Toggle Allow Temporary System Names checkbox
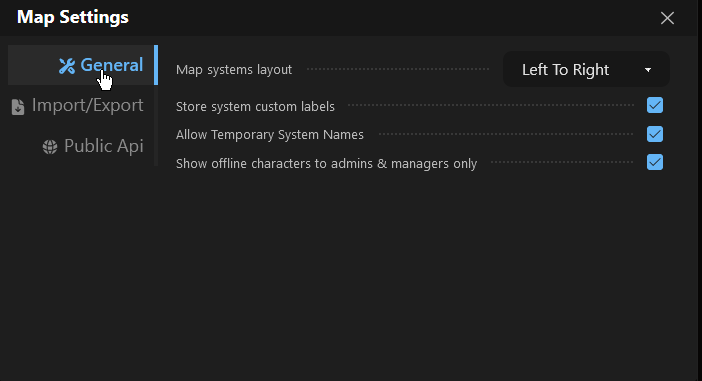 tap(655, 134)
